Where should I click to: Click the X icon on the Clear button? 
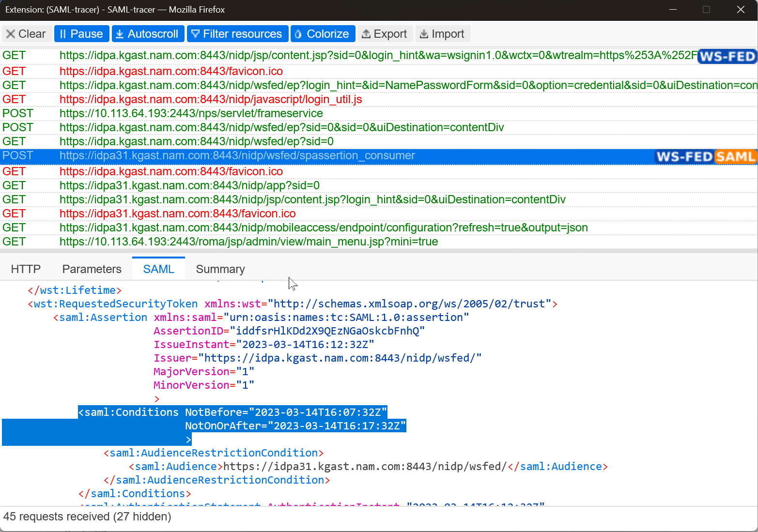point(11,33)
